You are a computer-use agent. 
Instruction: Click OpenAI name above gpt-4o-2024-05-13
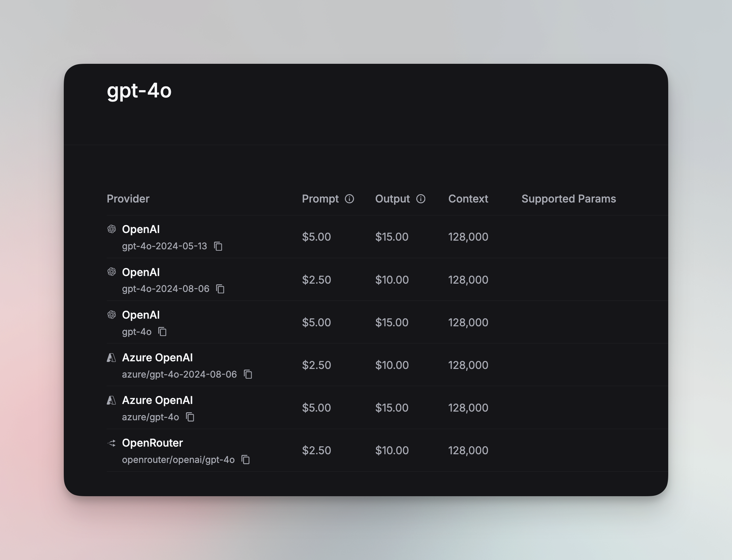point(141,229)
